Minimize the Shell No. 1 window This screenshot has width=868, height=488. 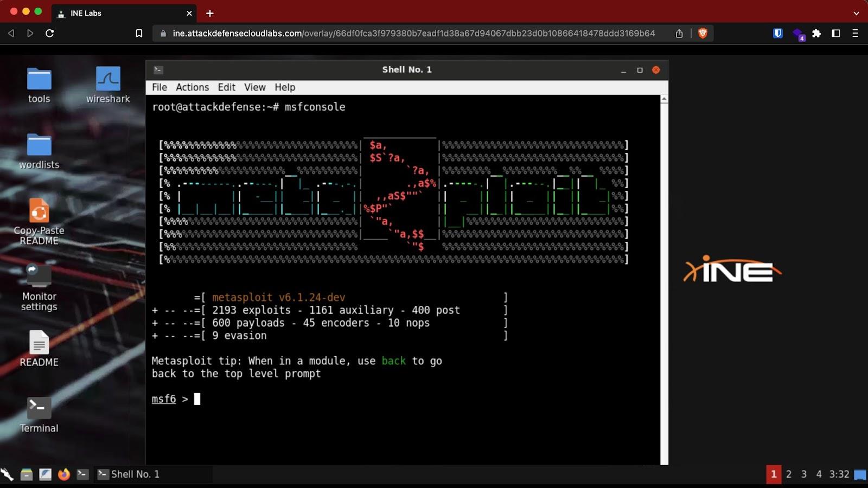click(x=623, y=70)
